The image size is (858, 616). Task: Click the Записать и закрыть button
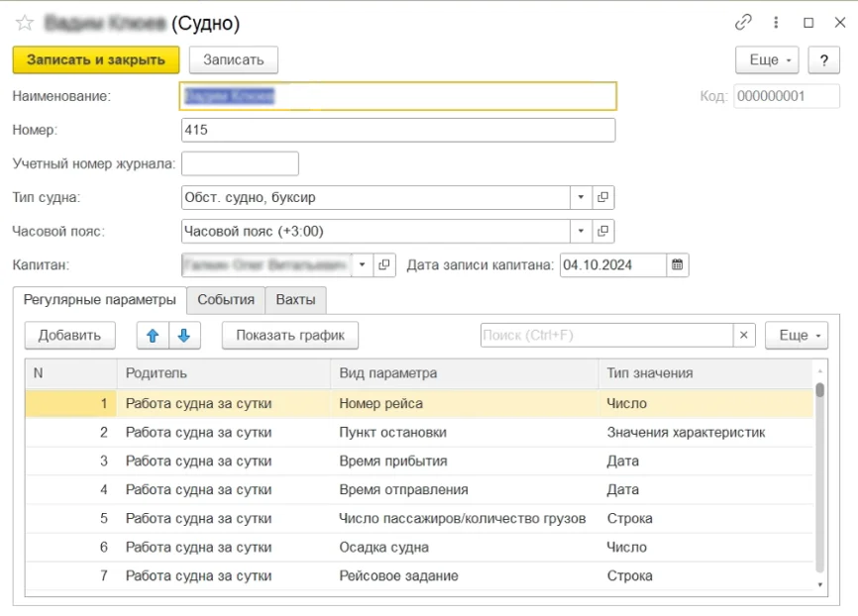coord(96,59)
